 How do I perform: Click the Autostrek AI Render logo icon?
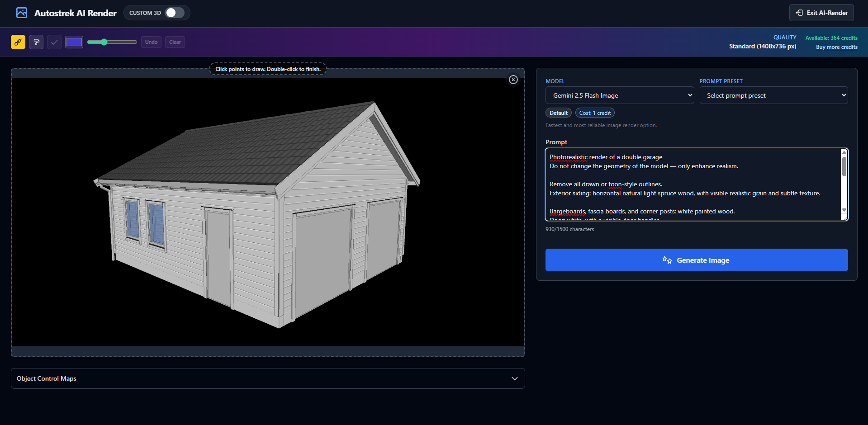pyautogui.click(x=22, y=13)
